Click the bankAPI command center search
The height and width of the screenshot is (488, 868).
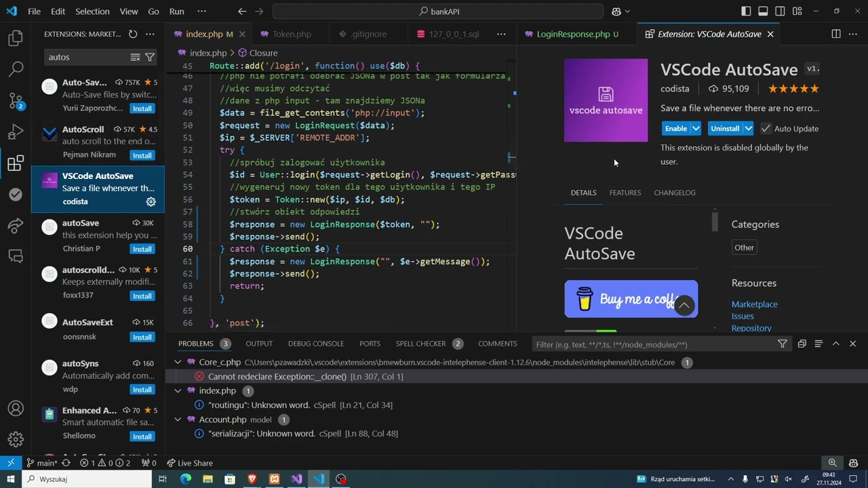[x=438, y=12]
